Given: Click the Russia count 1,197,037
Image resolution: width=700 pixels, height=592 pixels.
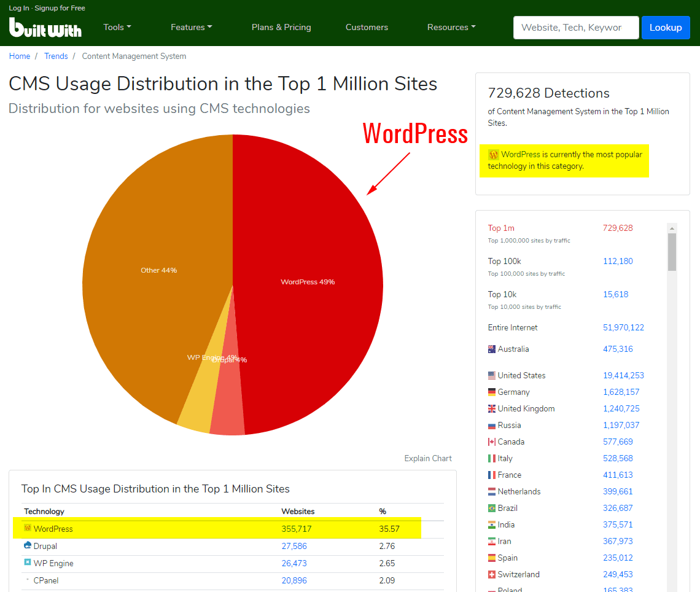Looking at the screenshot, I should point(621,426).
